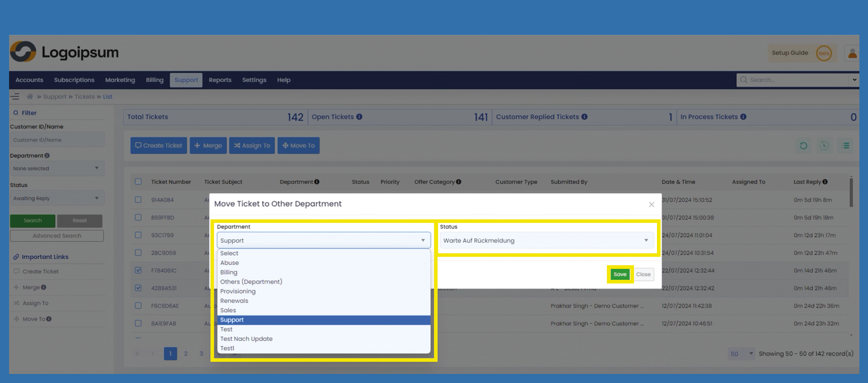The height and width of the screenshot is (383, 868).
Task: Toggle the select-all tickets header checkbox
Action: [x=138, y=182]
